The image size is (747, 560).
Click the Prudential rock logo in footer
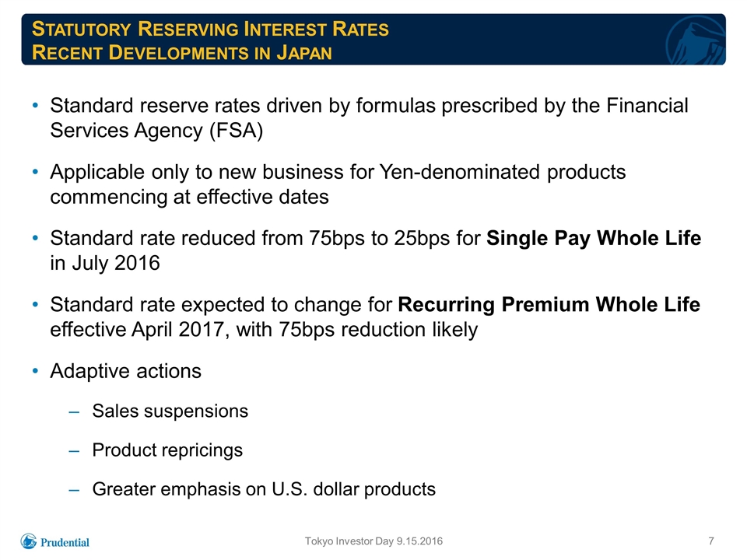tap(29, 541)
